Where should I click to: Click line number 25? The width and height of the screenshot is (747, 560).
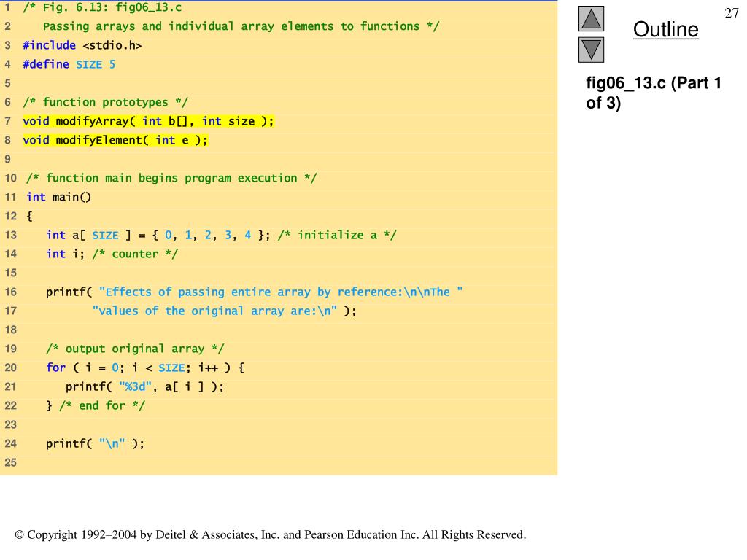point(10,462)
